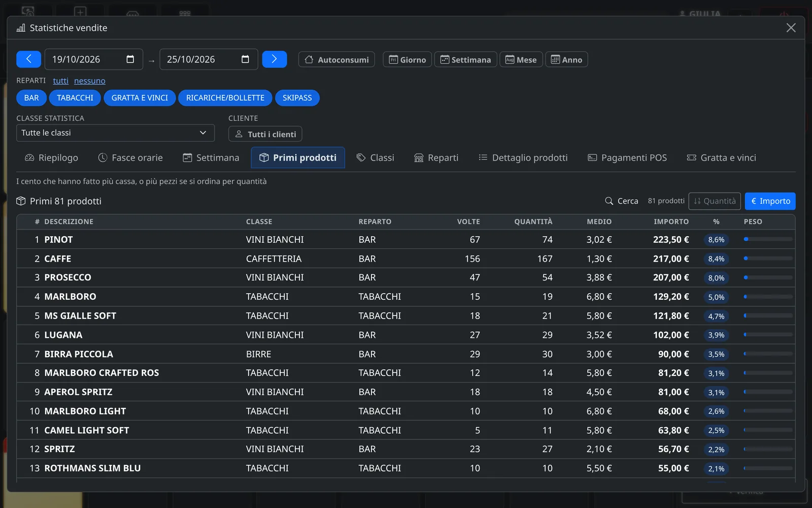This screenshot has width=812, height=508.
Task: Select the Settimana period button
Action: [465, 60]
